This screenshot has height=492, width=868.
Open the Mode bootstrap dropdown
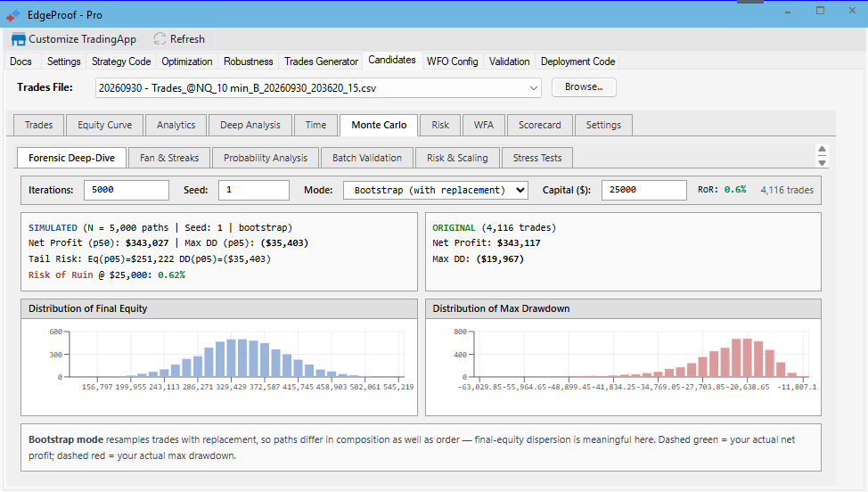(x=436, y=190)
